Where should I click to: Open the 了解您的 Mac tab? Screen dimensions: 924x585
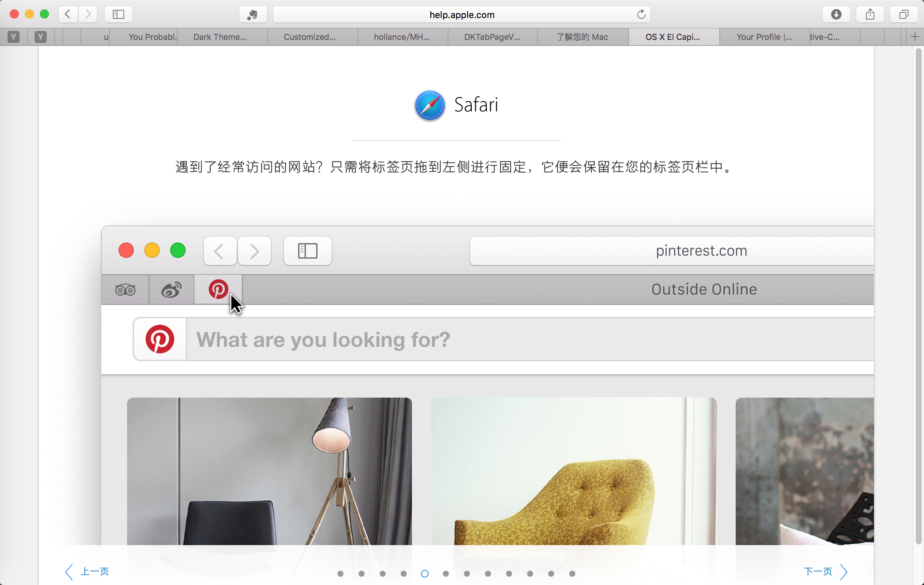[582, 37]
